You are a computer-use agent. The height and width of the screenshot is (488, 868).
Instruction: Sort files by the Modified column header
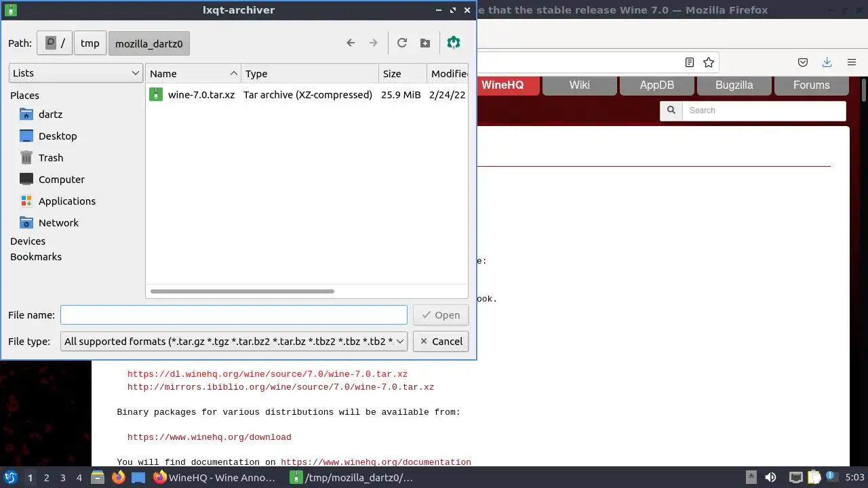click(448, 73)
